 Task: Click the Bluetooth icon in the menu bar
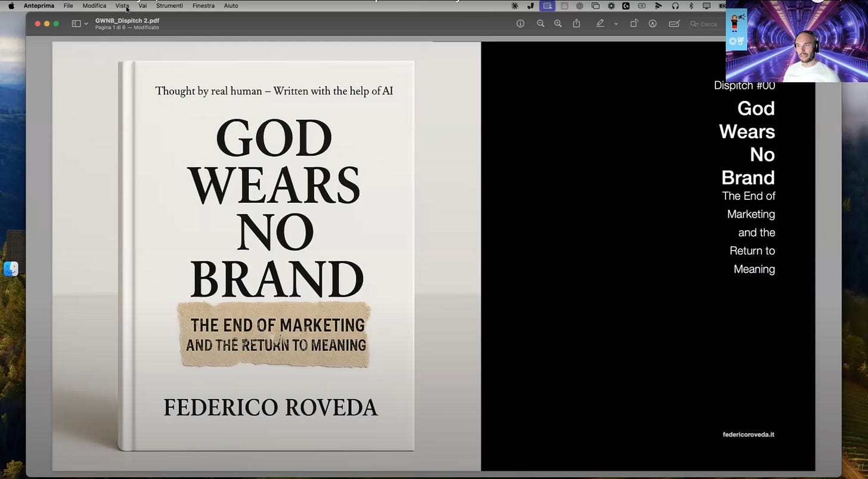coord(691,6)
